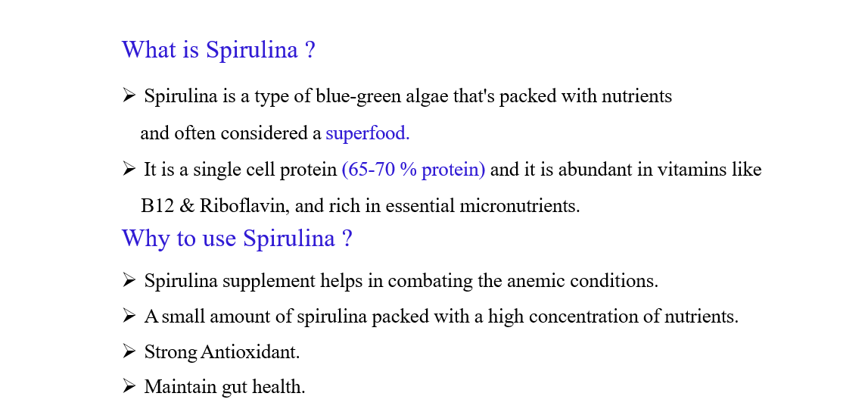868x415 pixels.
Task: Click the text 'Strong Antioxidant.'
Action: point(222,352)
